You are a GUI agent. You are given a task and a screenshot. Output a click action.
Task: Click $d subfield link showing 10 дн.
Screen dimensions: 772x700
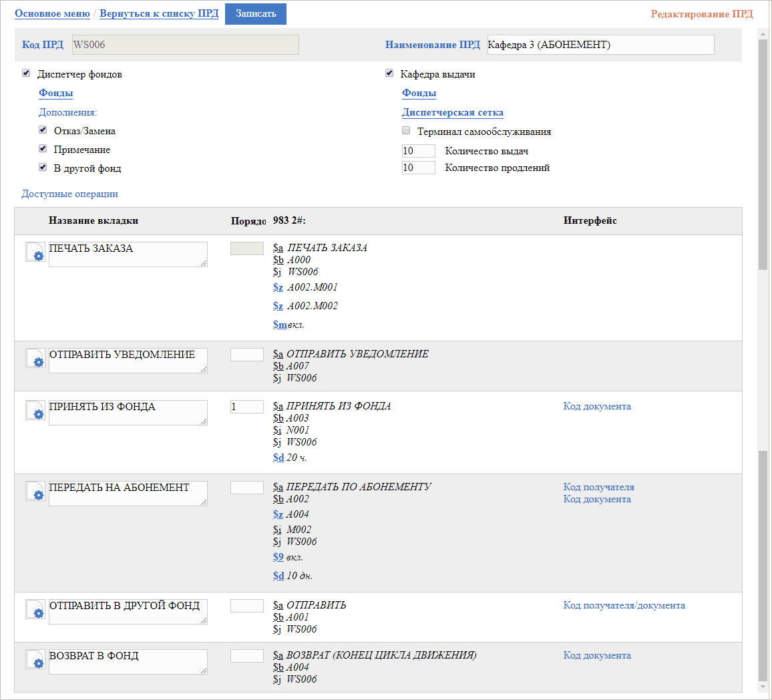point(278,576)
